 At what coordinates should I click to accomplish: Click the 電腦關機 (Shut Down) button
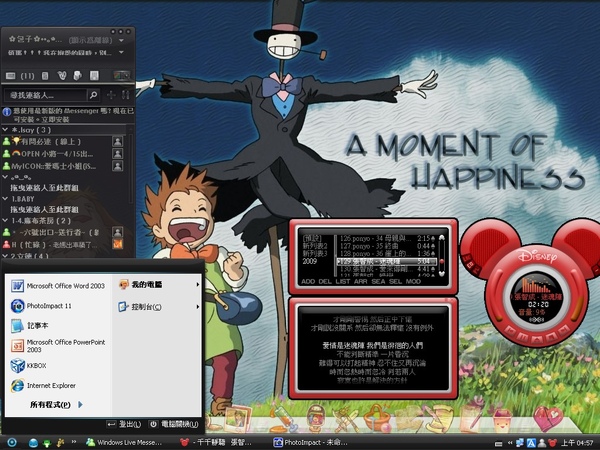174,424
